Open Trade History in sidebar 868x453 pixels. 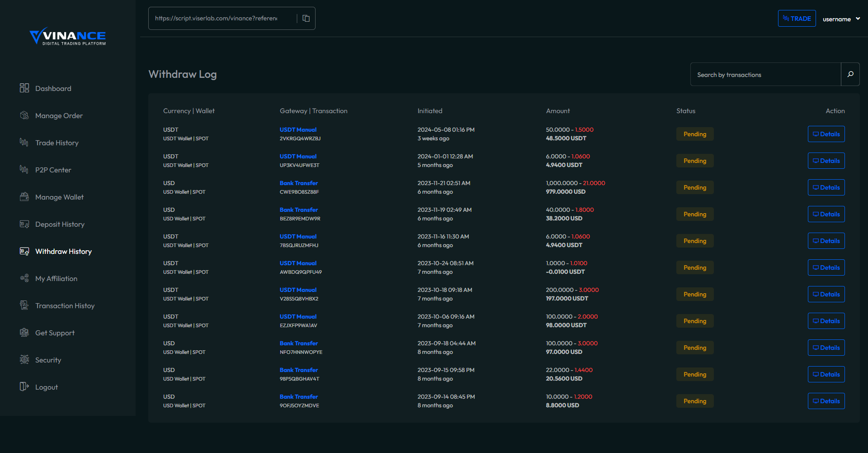click(x=57, y=143)
